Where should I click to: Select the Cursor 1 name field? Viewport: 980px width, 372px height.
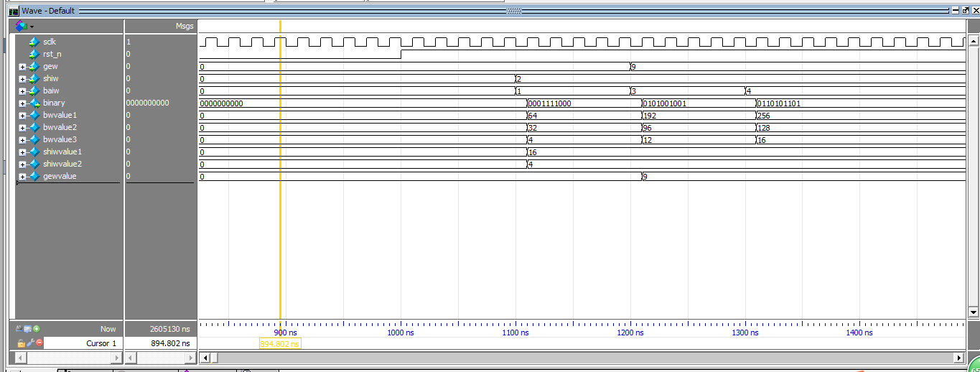point(84,343)
